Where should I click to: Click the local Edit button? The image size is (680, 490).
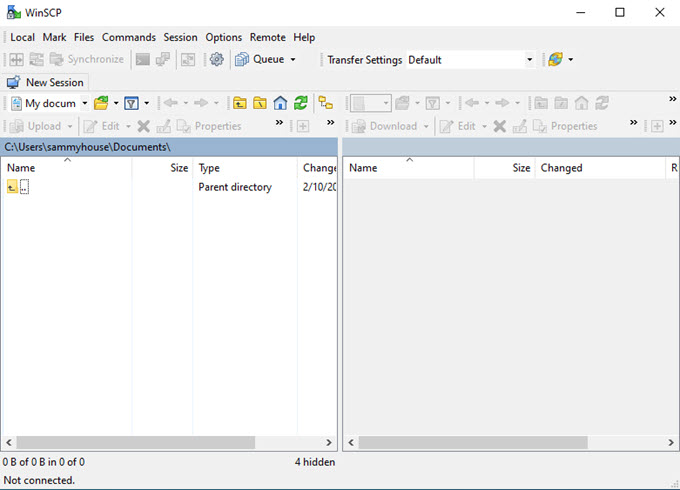click(101, 126)
